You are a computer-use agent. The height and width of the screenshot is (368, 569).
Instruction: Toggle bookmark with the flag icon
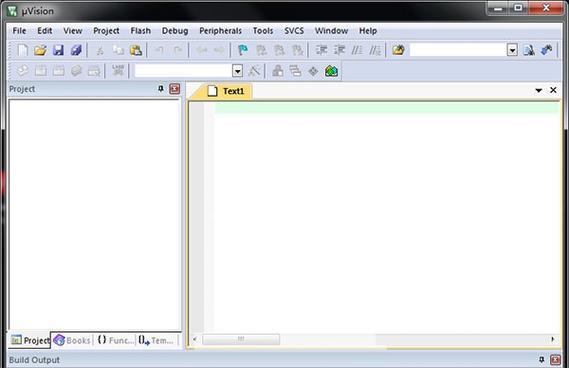[x=242, y=50]
